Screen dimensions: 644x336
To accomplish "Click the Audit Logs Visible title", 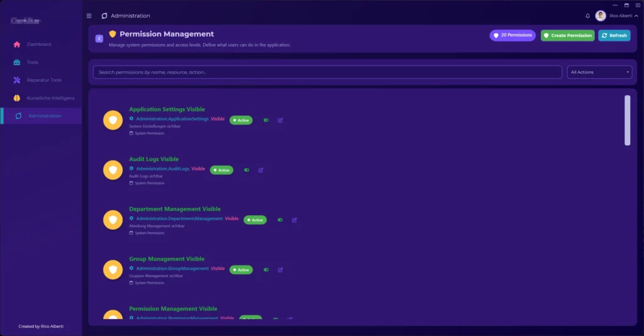I will pos(153,159).
